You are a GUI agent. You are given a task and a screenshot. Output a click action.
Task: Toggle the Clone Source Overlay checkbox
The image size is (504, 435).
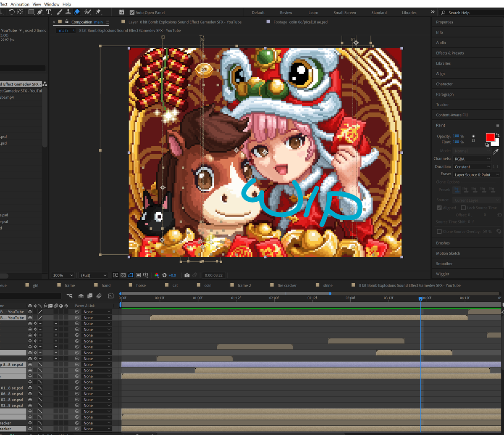(x=439, y=232)
